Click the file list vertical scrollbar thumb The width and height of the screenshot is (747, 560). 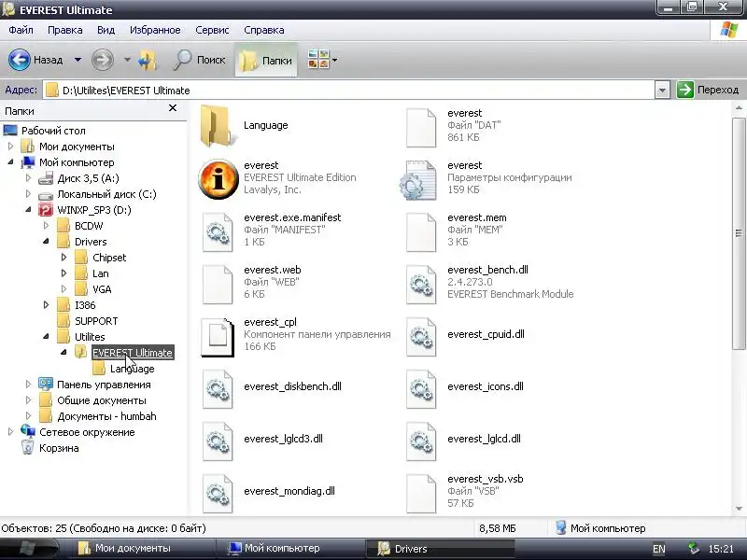click(x=739, y=233)
